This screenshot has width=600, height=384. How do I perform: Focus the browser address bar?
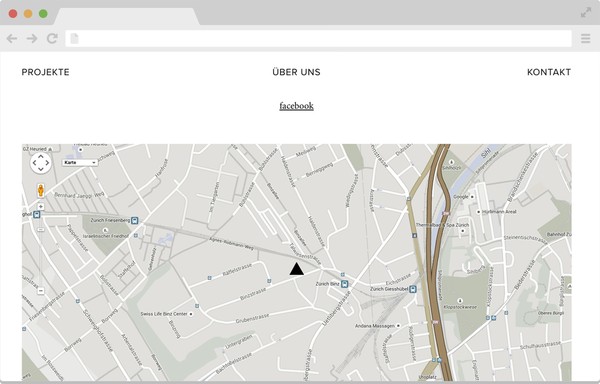coord(318,38)
